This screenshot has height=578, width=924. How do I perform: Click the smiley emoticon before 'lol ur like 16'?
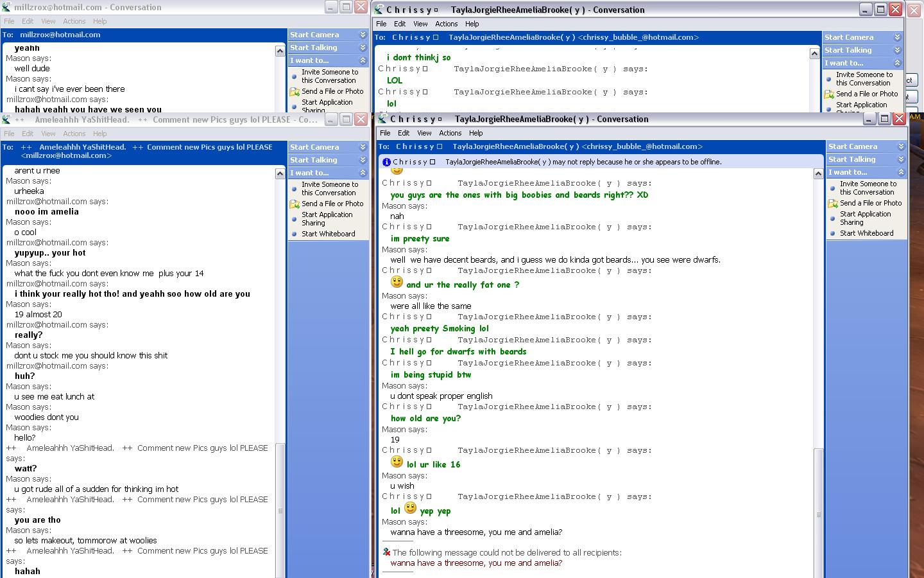397,462
